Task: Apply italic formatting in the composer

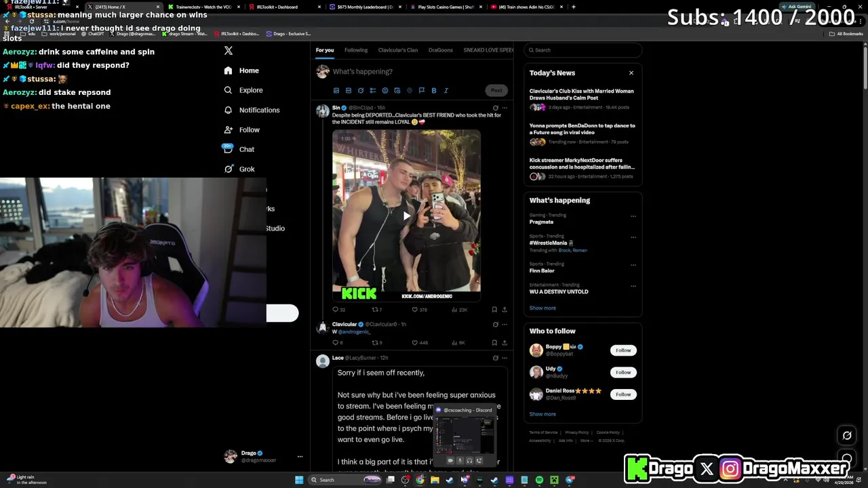Action: tap(446, 90)
